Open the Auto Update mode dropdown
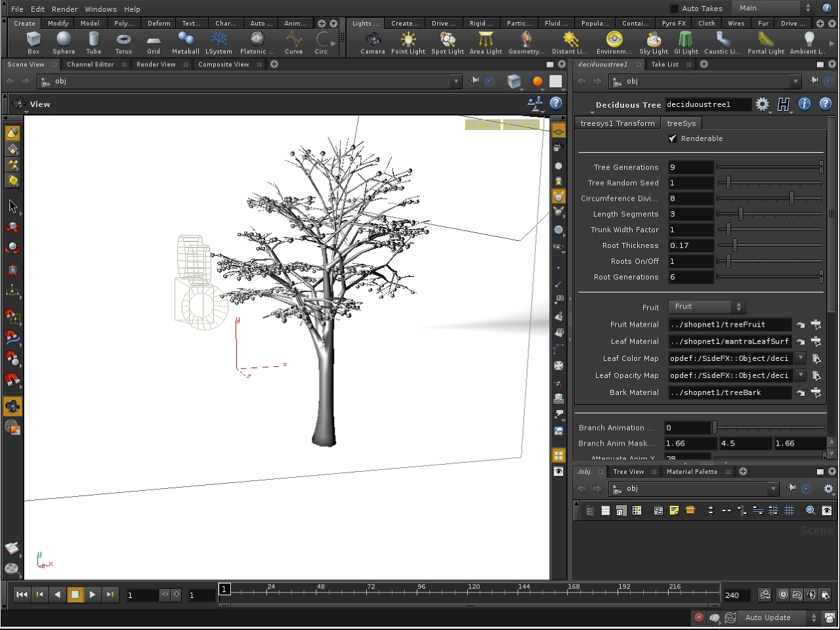 coord(780,618)
